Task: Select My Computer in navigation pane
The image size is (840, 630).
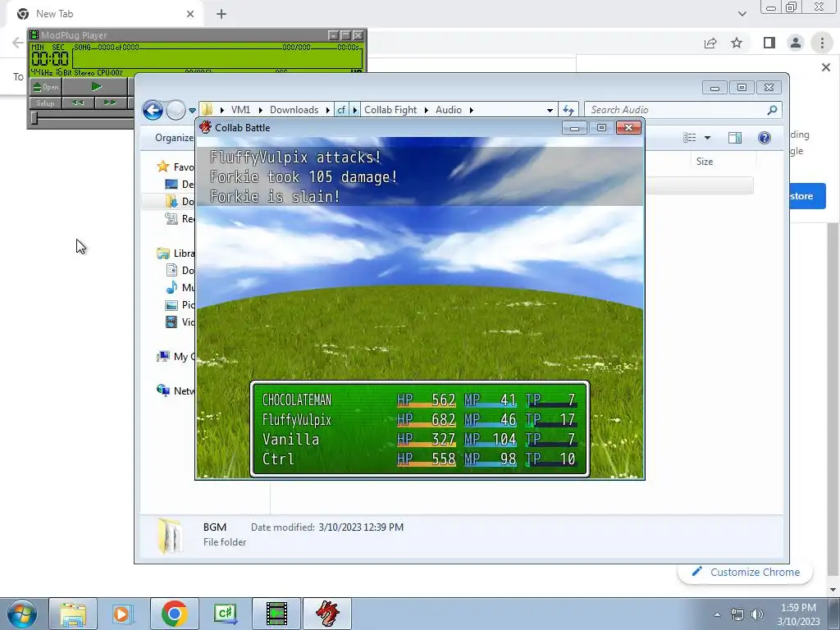Action: 176,357
